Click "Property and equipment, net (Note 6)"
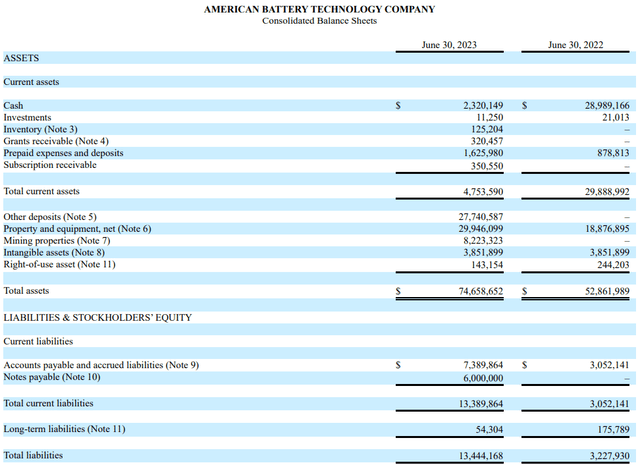 click(x=77, y=229)
